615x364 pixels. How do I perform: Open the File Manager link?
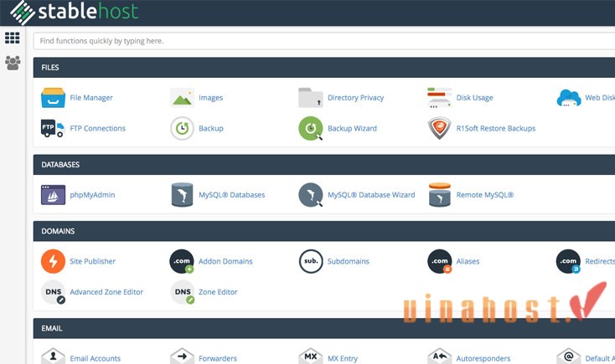pos(91,98)
